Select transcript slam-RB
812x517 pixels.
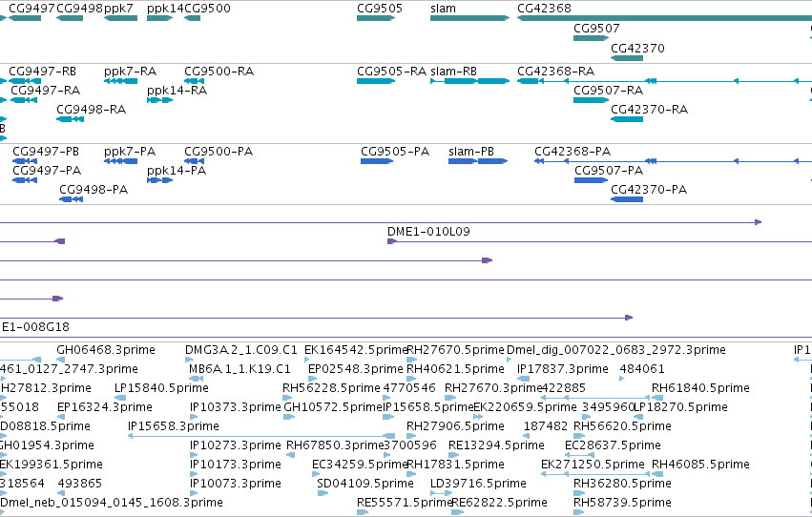tap(469, 81)
